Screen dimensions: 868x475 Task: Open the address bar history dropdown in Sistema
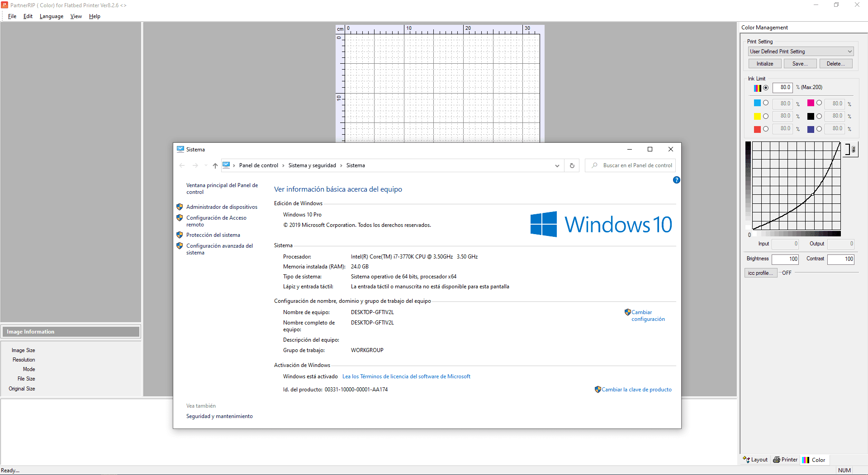click(557, 165)
